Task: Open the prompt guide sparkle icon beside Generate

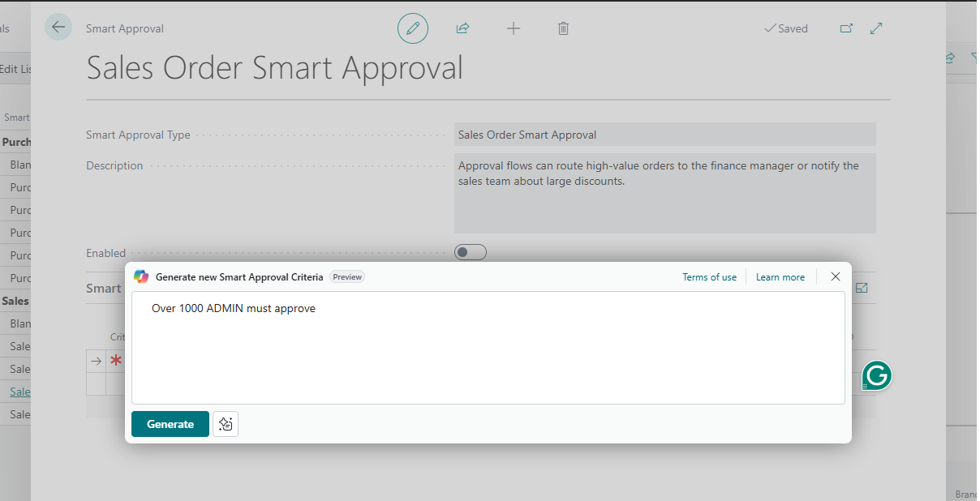Action: (x=225, y=423)
